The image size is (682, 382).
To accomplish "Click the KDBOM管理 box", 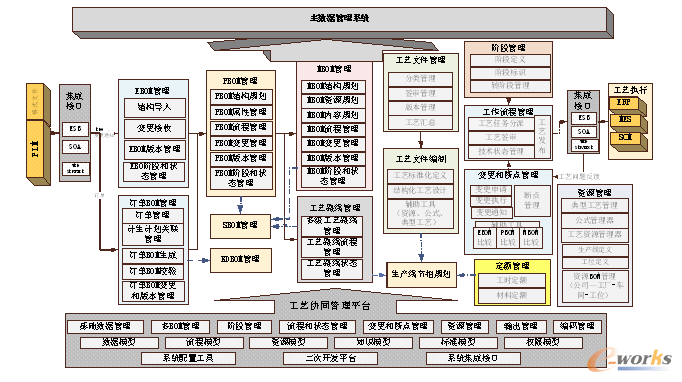I will 241,260.
